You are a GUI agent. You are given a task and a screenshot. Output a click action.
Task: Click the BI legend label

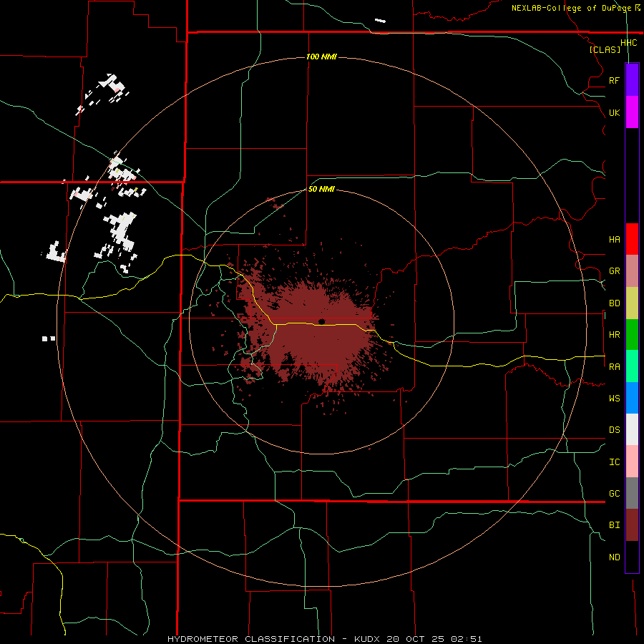(x=614, y=525)
